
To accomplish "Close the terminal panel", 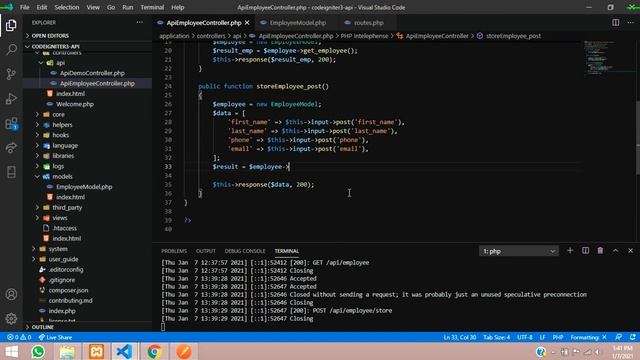I will point(630,251).
